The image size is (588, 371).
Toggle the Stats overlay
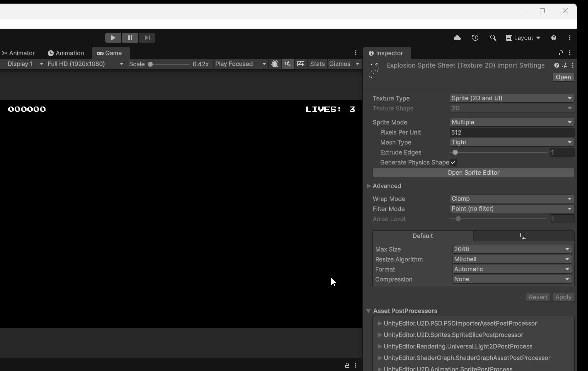(x=317, y=64)
